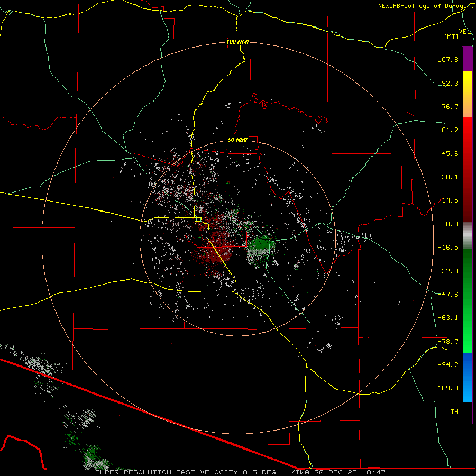This screenshot has height=476, width=476.
Task: Click the Super-Resolution Base Velocity caption text
Action: coord(240,472)
